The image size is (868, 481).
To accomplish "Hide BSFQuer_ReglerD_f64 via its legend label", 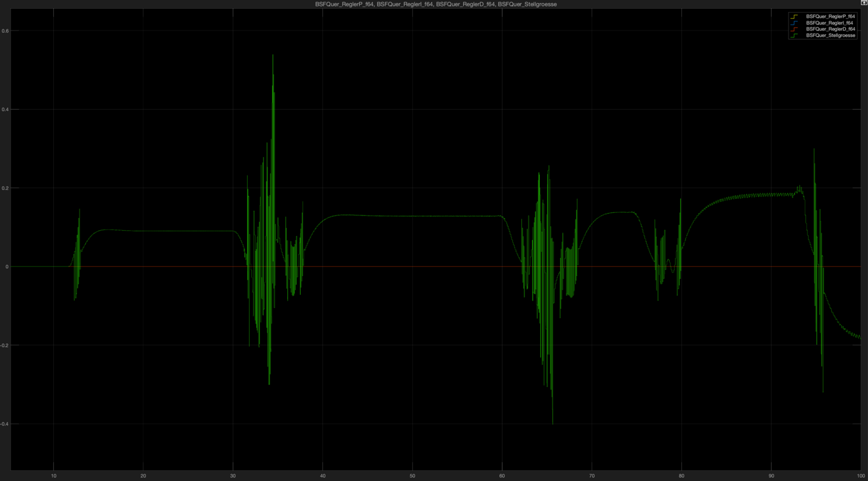I will (830, 29).
